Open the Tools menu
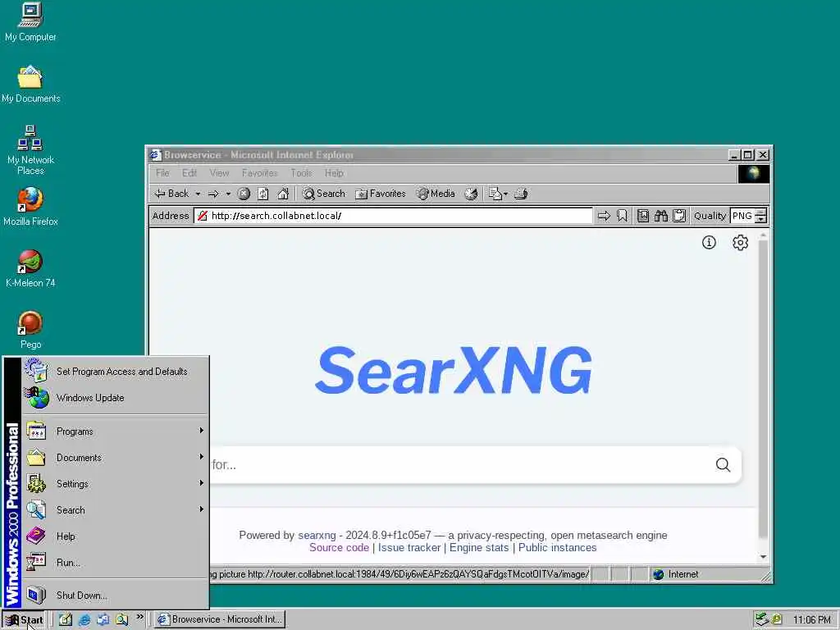 coord(301,173)
